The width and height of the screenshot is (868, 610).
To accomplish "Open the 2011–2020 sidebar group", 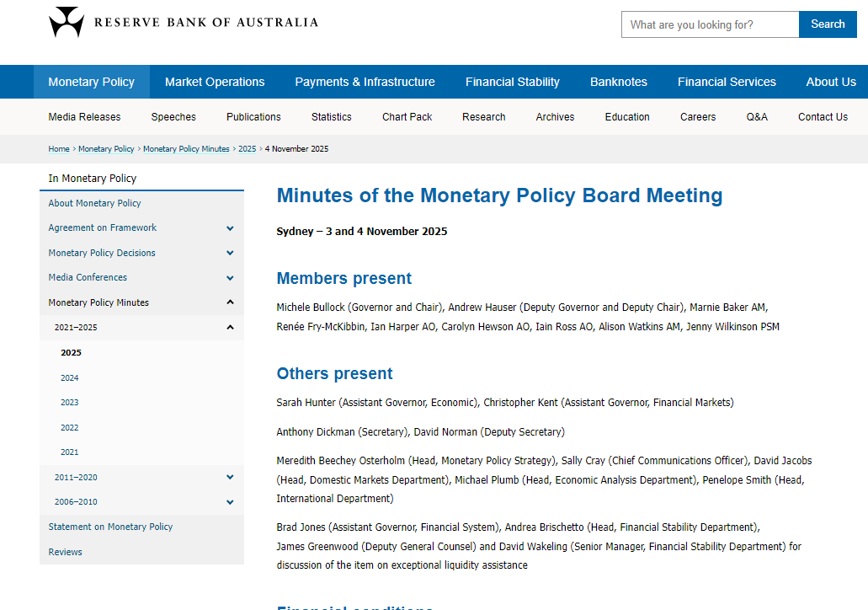I will pos(76,477).
